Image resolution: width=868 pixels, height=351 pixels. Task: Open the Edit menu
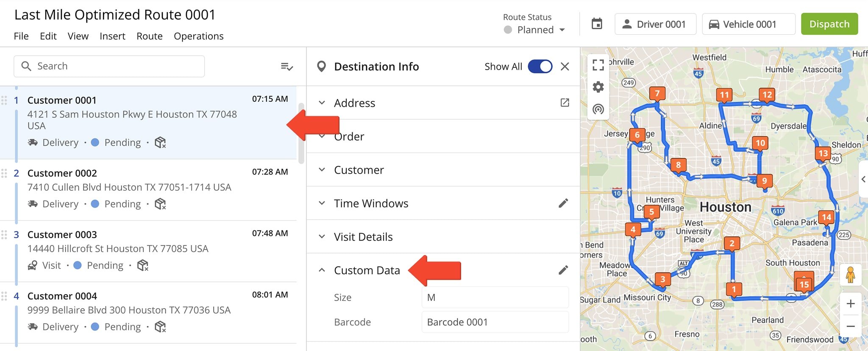48,36
